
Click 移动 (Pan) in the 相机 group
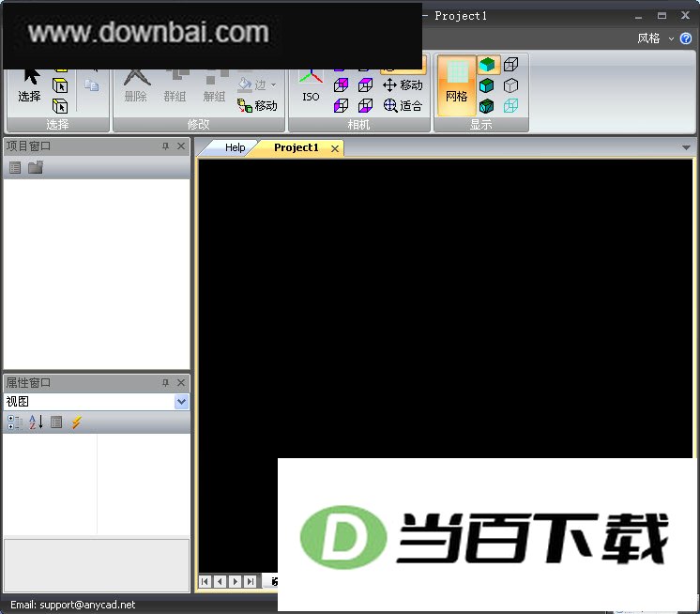click(403, 84)
